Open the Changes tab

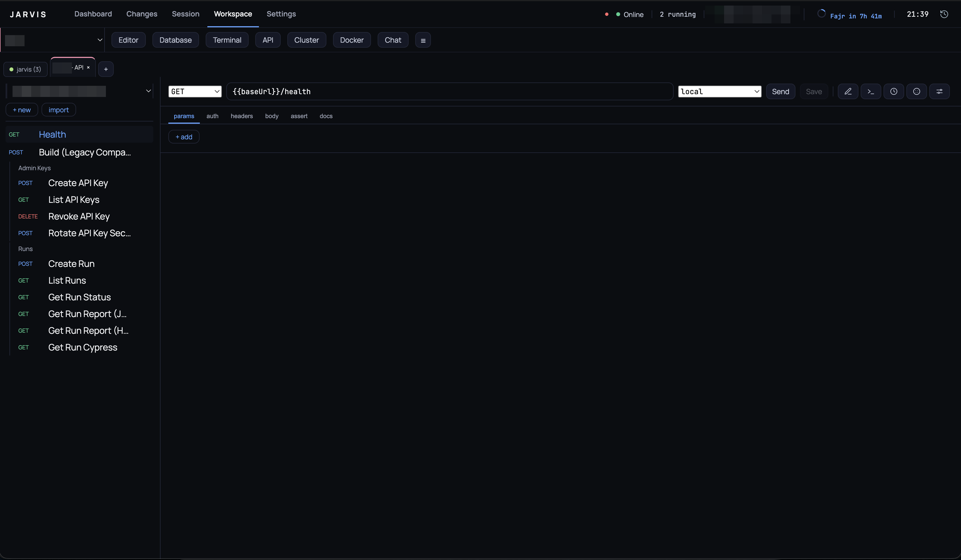[x=142, y=14]
